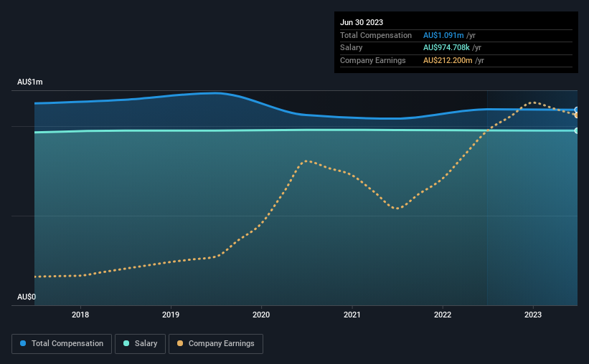
Task: Click the teal Salary endpoint marker
Action: [577, 130]
